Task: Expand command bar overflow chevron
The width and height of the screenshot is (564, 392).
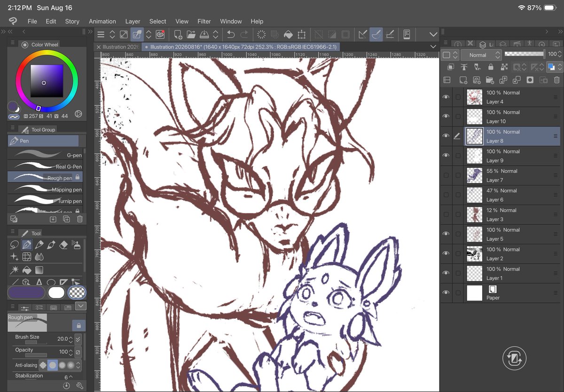Action: click(433, 34)
